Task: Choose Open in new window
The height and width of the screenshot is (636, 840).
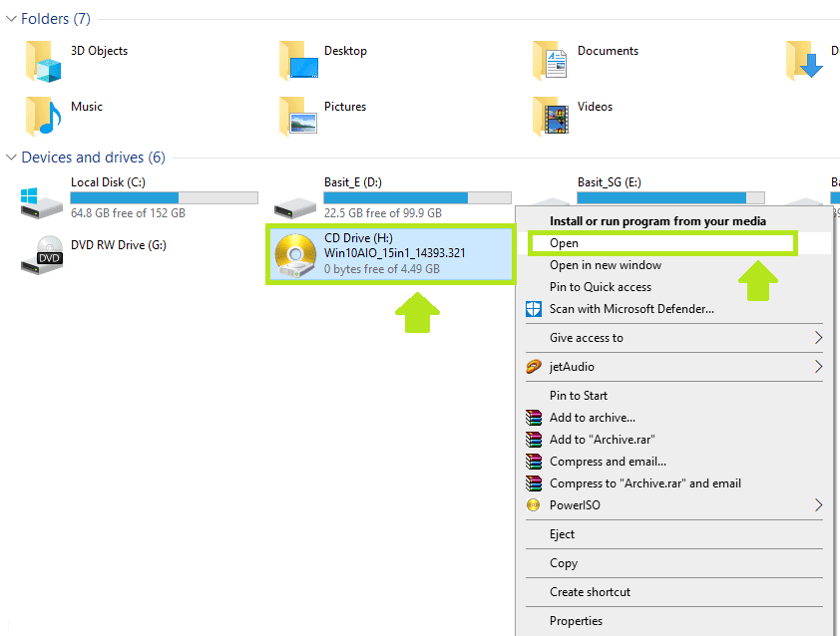Action: tap(674, 265)
